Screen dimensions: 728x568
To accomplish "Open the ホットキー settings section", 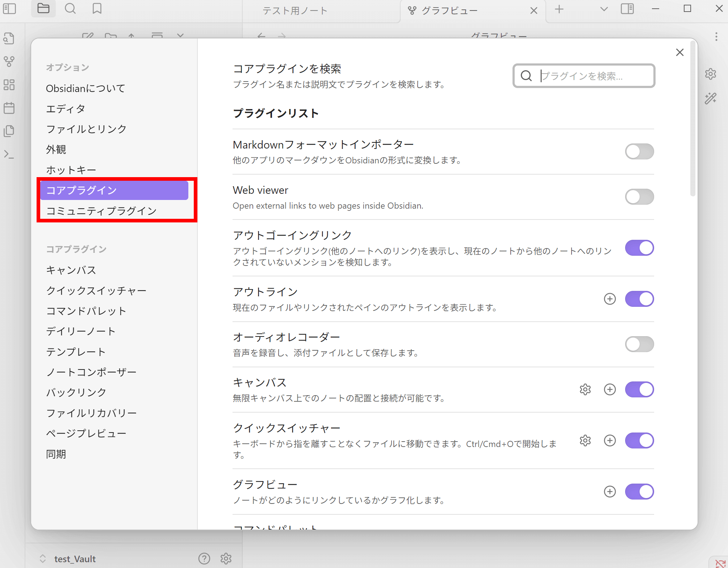I will pyautogui.click(x=114, y=170).
